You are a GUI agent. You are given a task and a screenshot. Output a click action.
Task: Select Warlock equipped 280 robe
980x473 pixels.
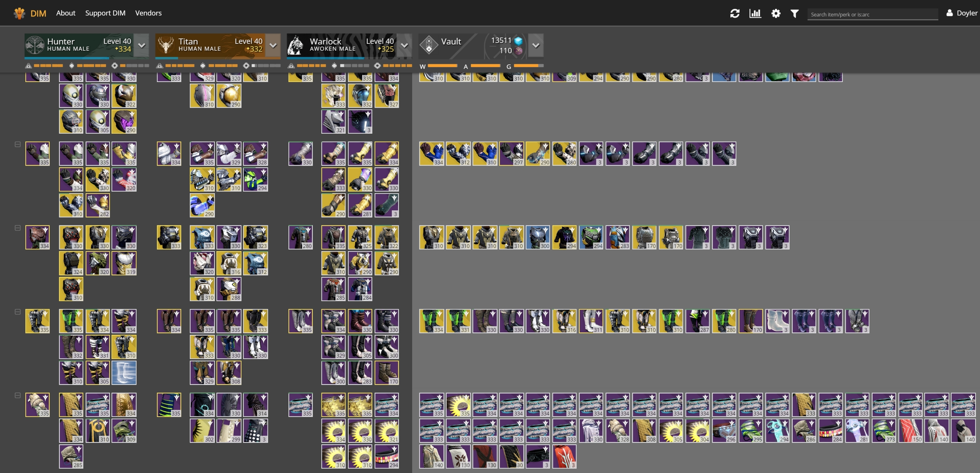click(301, 237)
